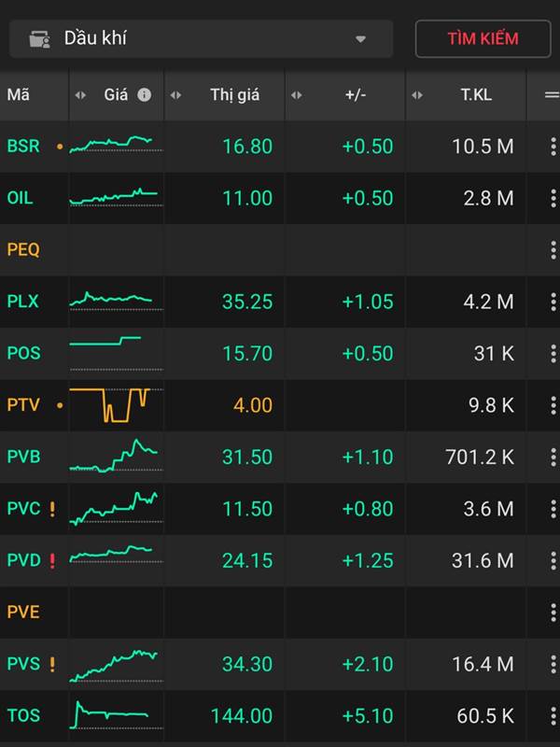Image resolution: width=560 pixels, height=747 pixels.
Task: Sort by the Thị giá column header
Action: 234,94
